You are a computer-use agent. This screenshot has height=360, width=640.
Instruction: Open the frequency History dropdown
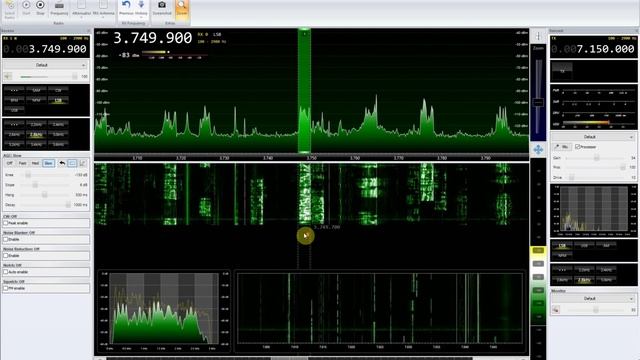pyautogui.click(x=141, y=9)
